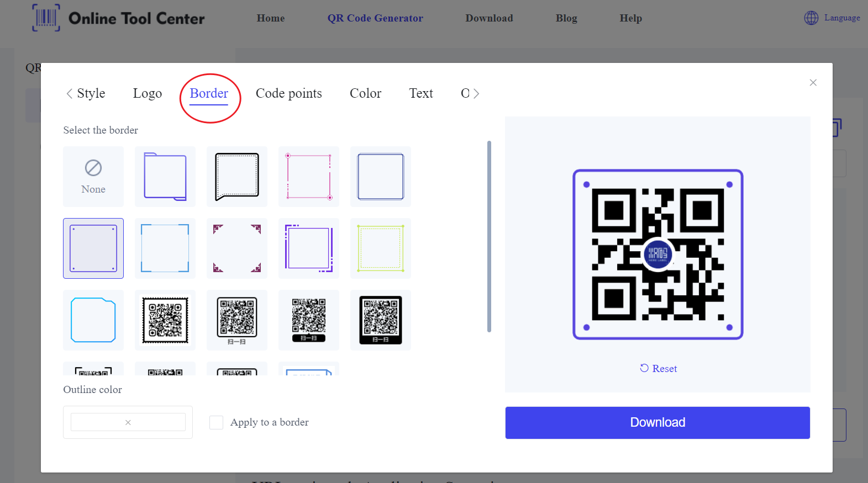
Task: Switch to the Color tab
Action: pos(365,93)
